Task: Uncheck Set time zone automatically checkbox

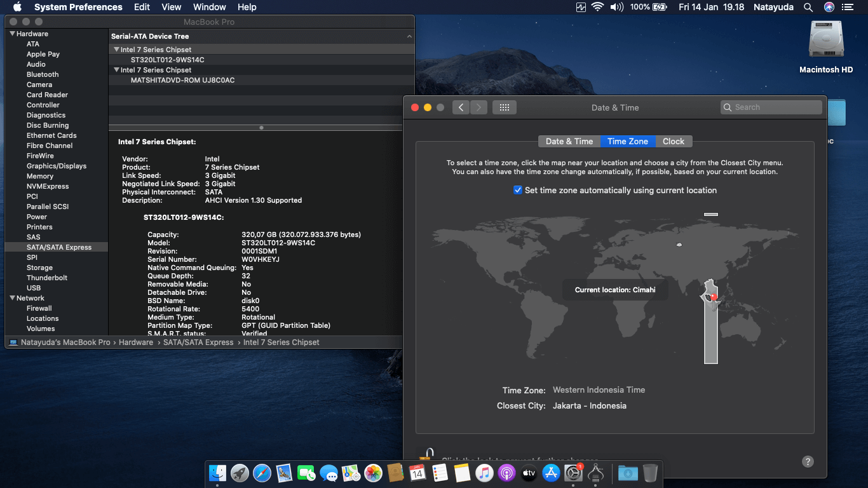Action: click(518, 190)
